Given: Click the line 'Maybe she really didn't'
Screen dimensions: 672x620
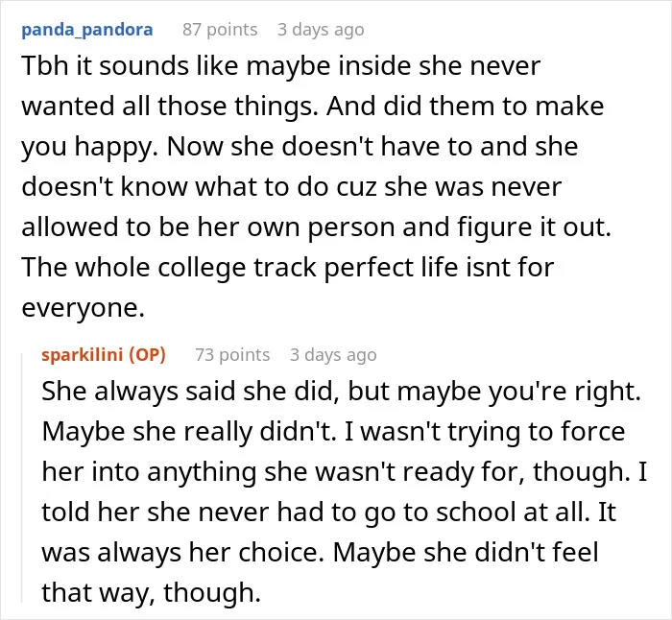Looking at the screenshot, I should point(333,432).
